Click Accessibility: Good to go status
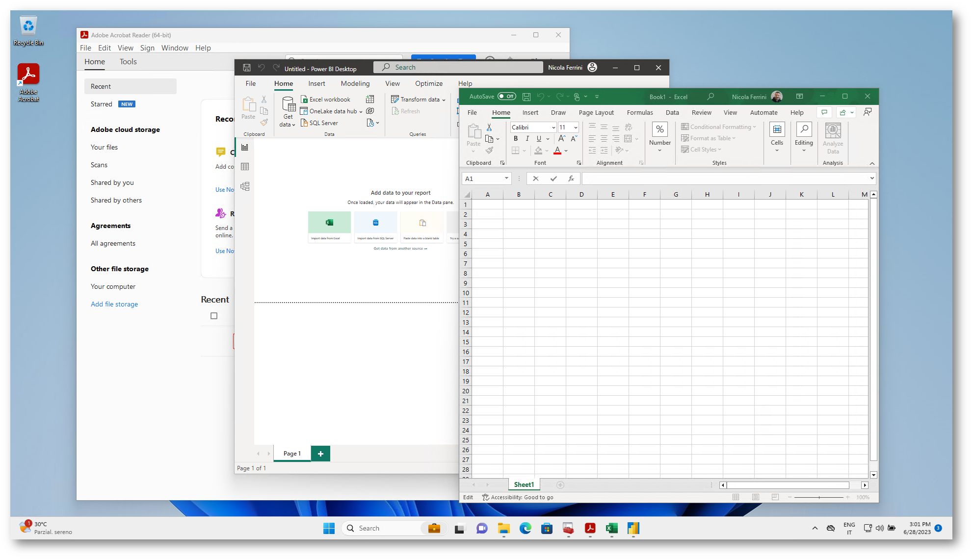 [x=518, y=497]
